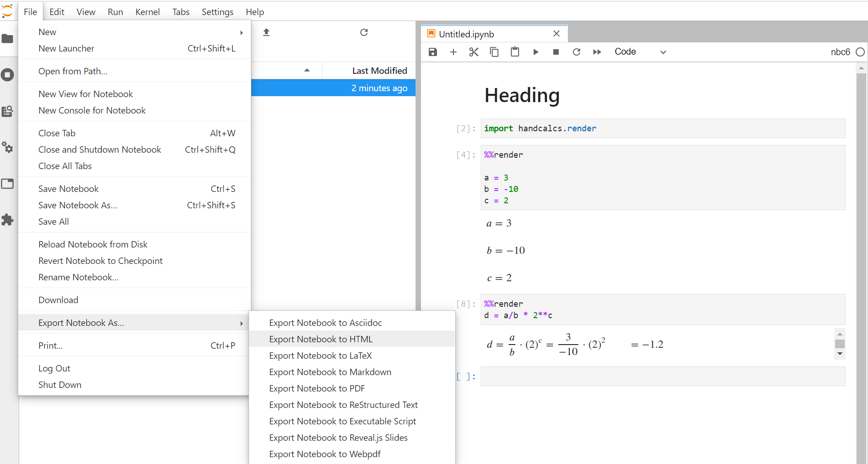
Task: Refresh the file list with the refresh icon
Action: pyautogui.click(x=364, y=32)
